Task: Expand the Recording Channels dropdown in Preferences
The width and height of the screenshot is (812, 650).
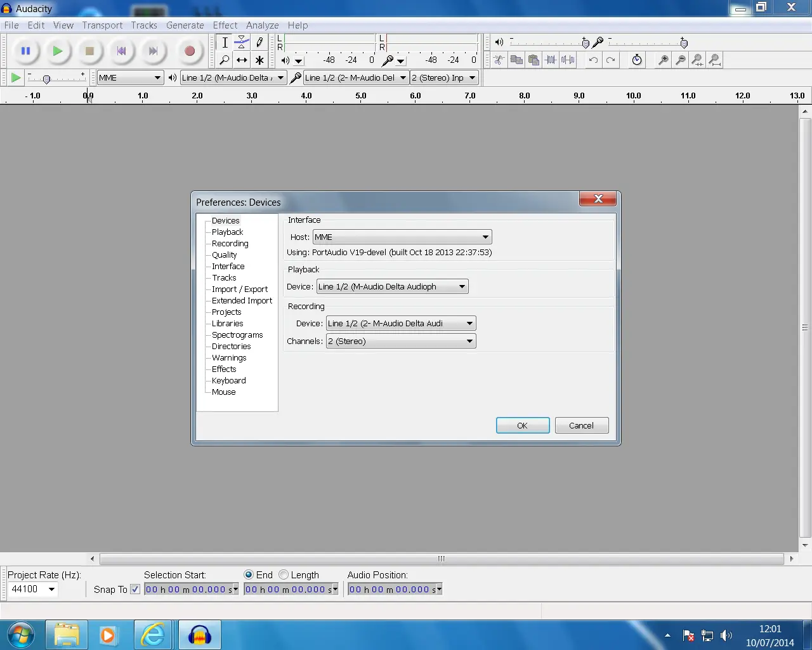Action: click(x=401, y=341)
